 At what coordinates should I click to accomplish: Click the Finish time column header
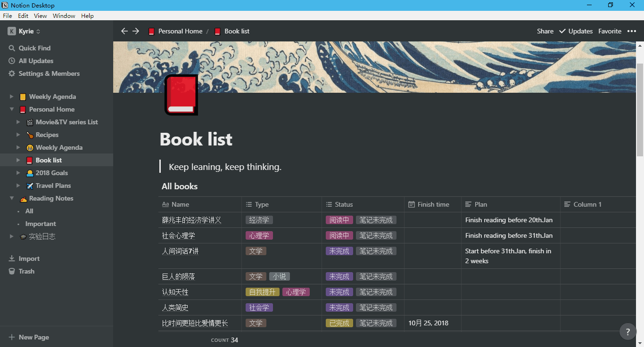coord(433,204)
